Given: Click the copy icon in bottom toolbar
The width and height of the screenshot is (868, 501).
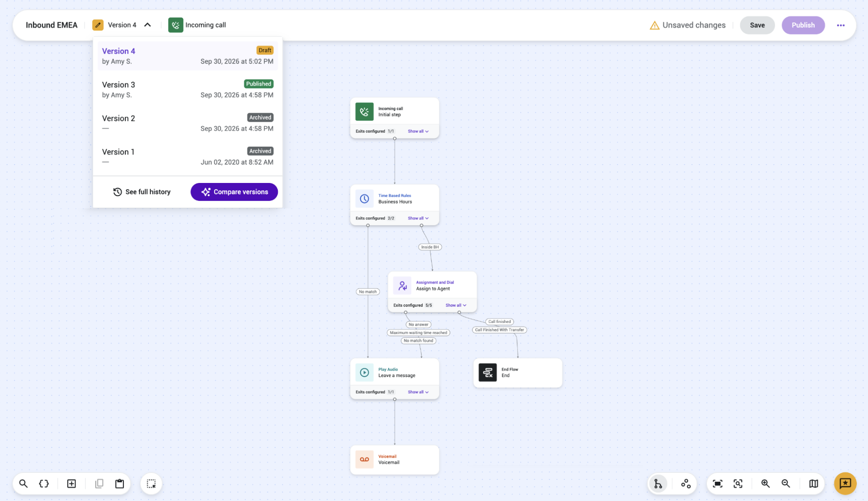Looking at the screenshot, I should (99, 484).
